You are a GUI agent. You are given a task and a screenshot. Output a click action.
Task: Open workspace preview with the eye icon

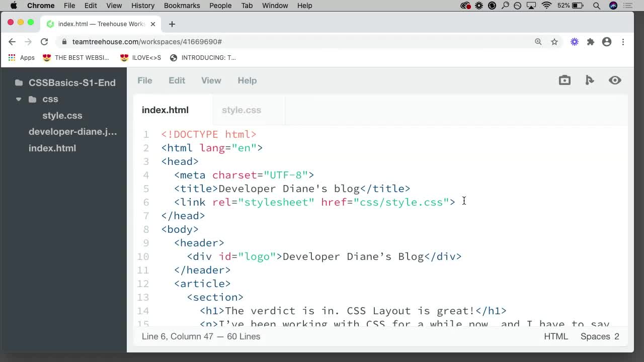pos(615,80)
